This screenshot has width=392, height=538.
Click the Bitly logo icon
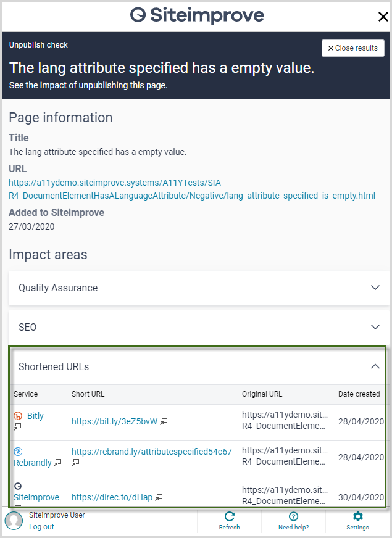18,416
